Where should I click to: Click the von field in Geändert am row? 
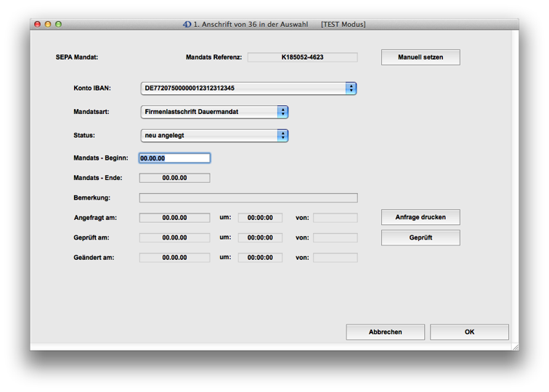335,258
